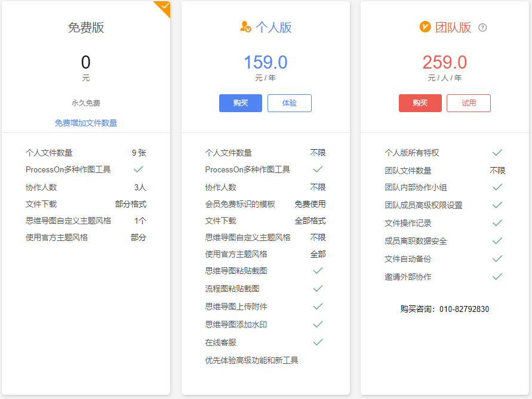
Task: Click the ProcessOn tools checkmark in 个人版
Action: point(318,169)
